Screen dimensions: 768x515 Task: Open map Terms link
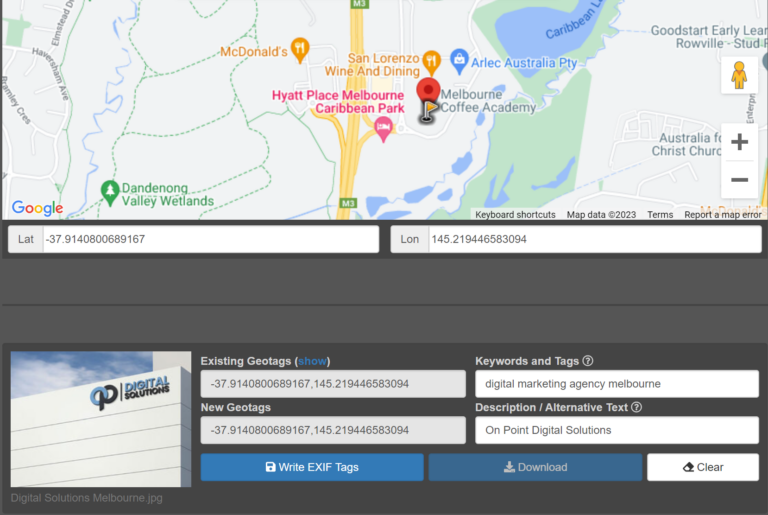(x=660, y=215)
